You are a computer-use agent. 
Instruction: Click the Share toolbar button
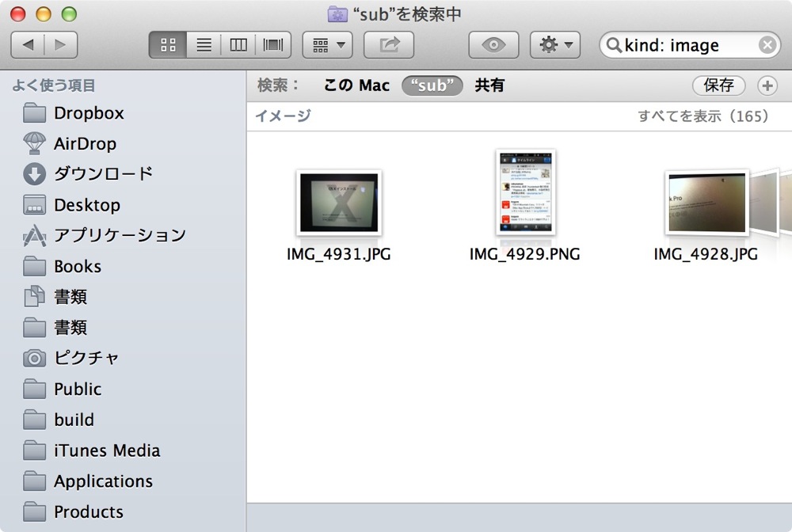(x=389, y=45)
